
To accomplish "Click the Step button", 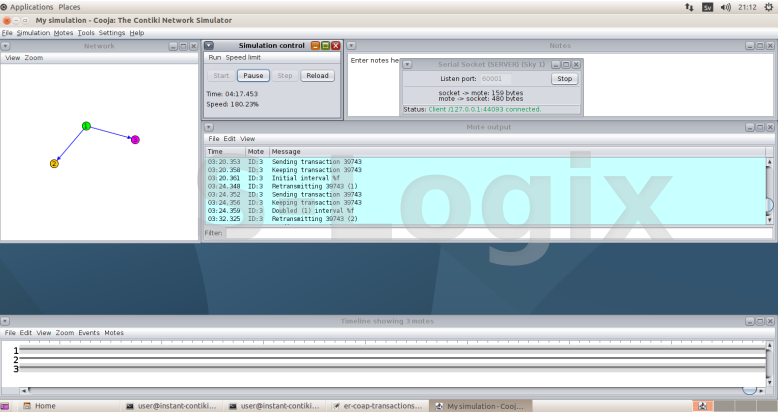I will point(285,76).
